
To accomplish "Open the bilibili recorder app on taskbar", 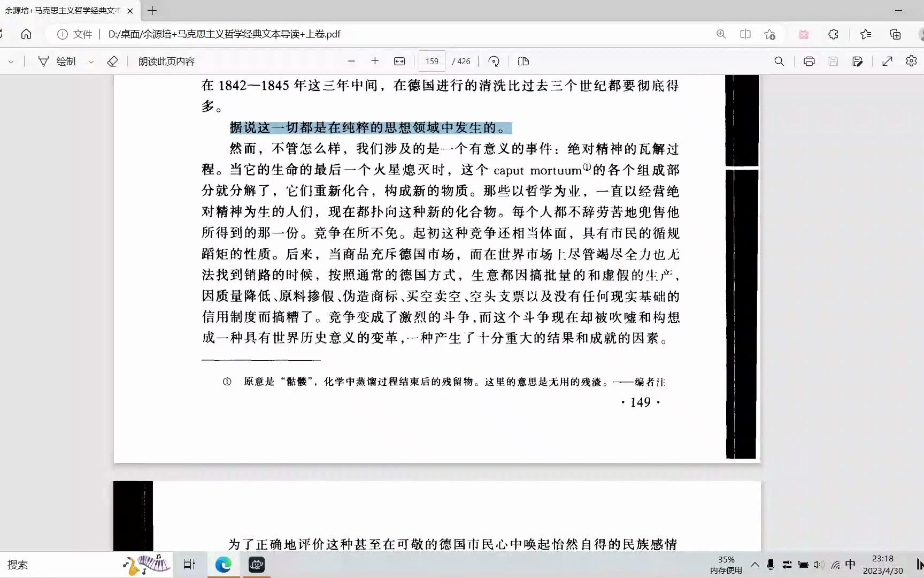I will coord(257,565).
